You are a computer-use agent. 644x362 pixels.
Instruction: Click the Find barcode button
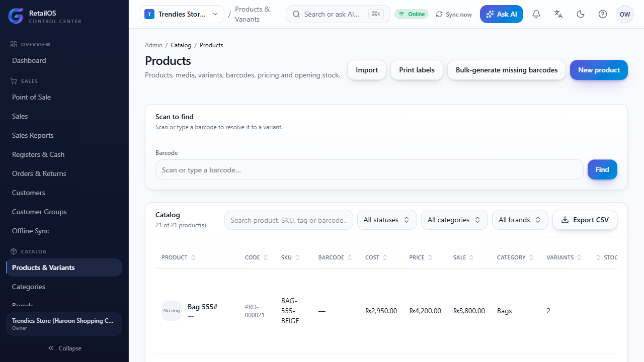point(602,169)
